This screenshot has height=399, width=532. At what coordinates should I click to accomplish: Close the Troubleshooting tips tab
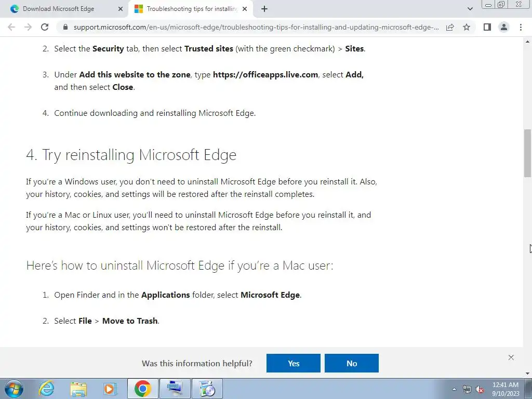coord(245,9)
